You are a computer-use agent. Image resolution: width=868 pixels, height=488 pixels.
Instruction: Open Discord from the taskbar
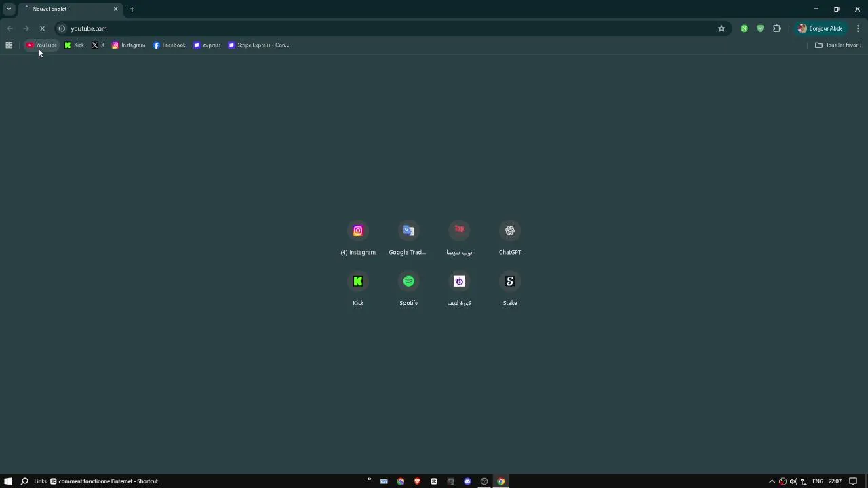[467, 481]
